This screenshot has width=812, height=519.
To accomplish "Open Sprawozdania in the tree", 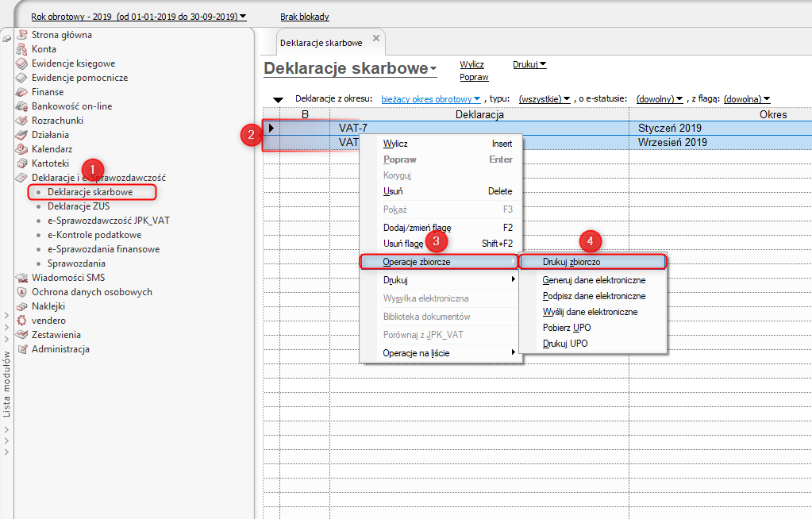I will point(77,263).
